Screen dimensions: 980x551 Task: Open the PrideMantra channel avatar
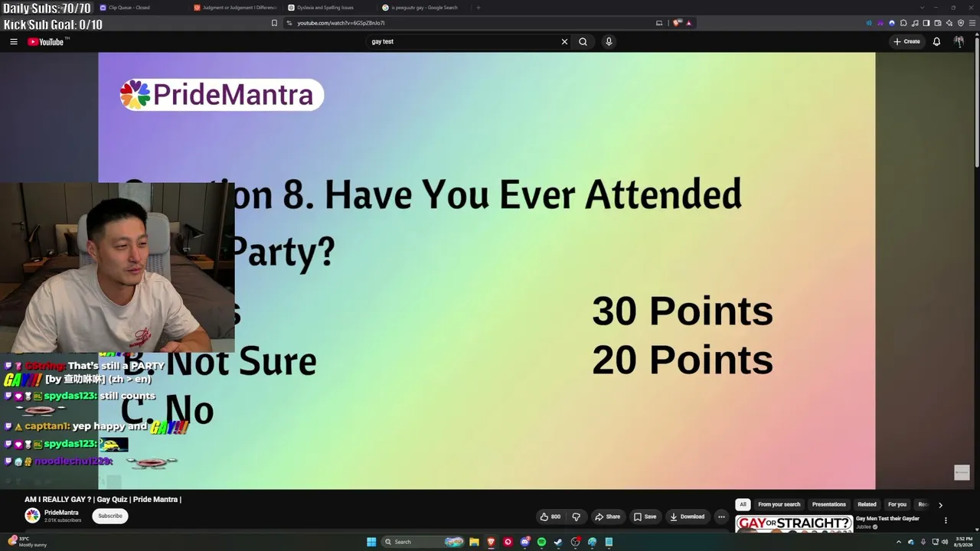[x=32, y=516]
